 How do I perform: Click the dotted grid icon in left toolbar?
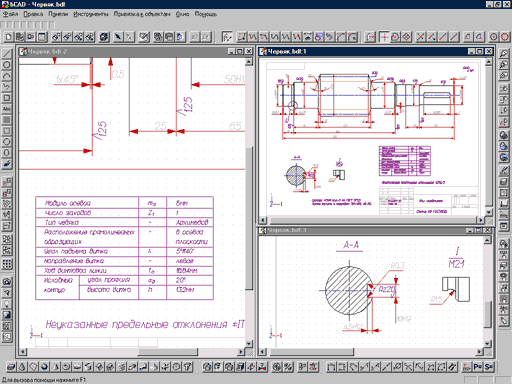tap(7, 264)
